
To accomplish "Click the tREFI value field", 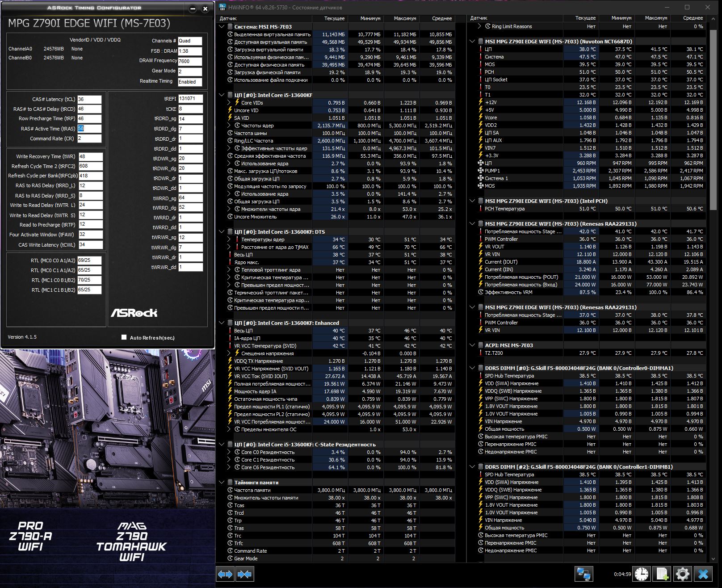I will (190, 99).
